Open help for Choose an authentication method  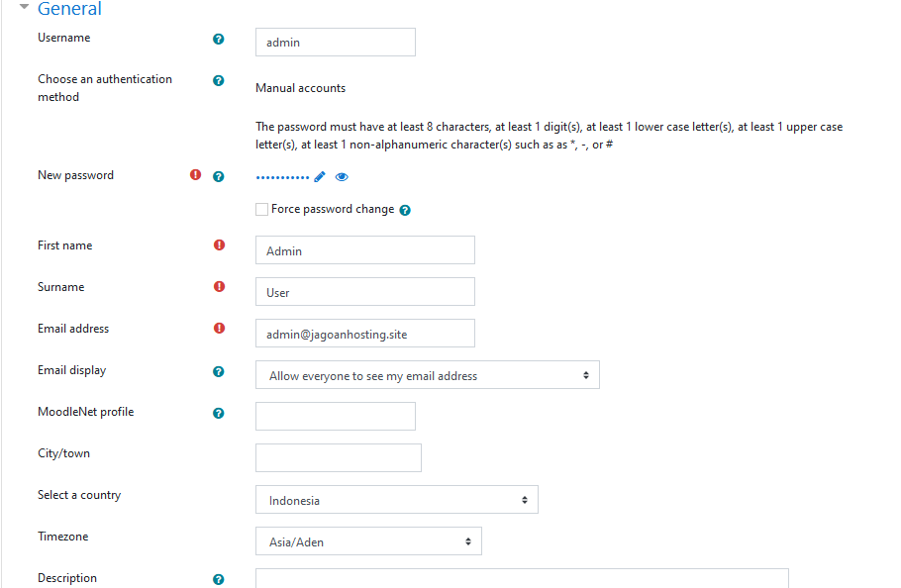[x=219, y=80]
